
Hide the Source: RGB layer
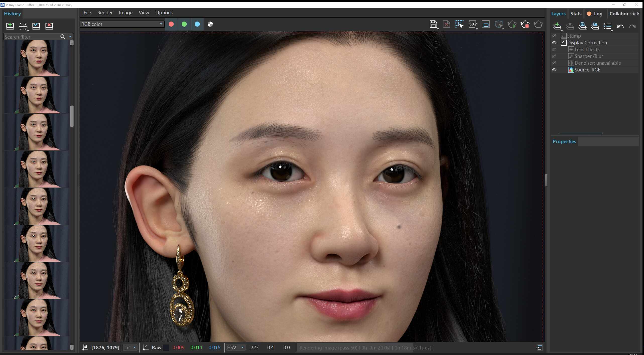pyautogui.click(x=554, y=70)
